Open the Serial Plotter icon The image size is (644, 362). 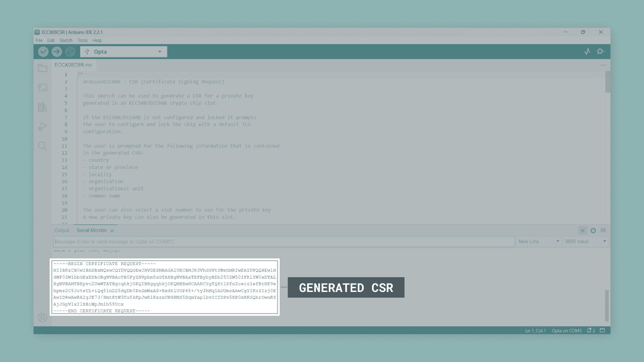click(x=587, y=52)
